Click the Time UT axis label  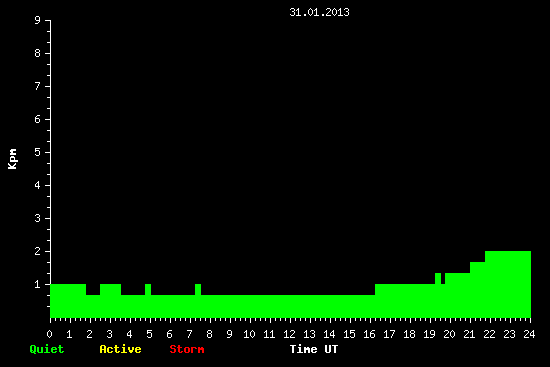314,349
